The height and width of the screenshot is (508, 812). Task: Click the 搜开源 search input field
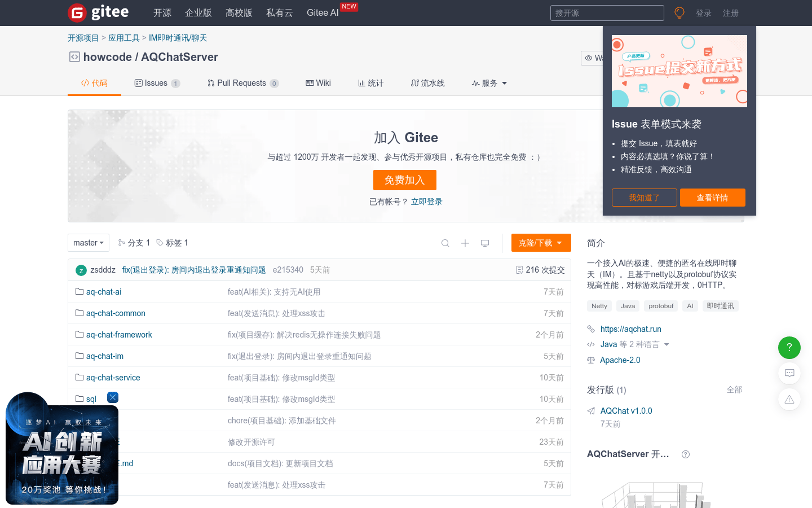pos(607,13)
